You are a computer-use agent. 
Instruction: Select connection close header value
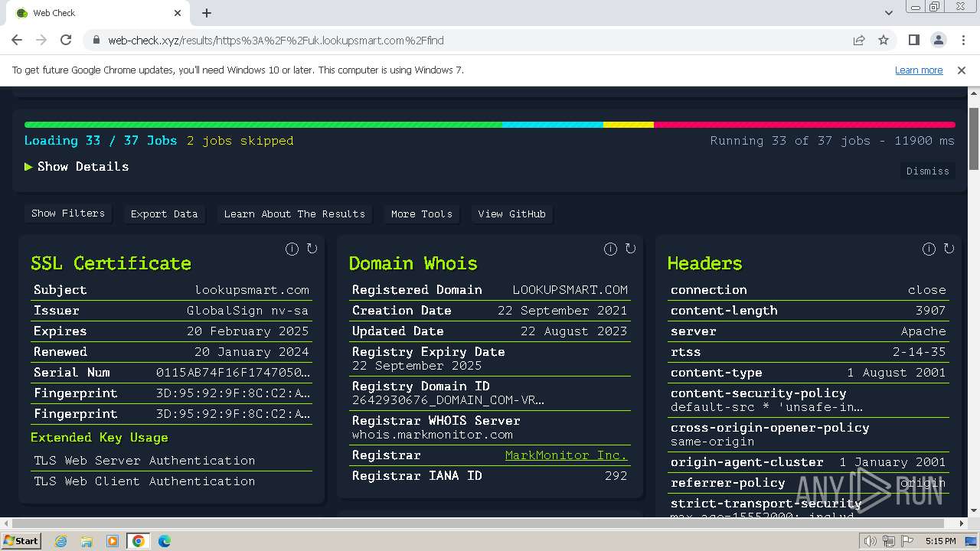pos(927,290)
